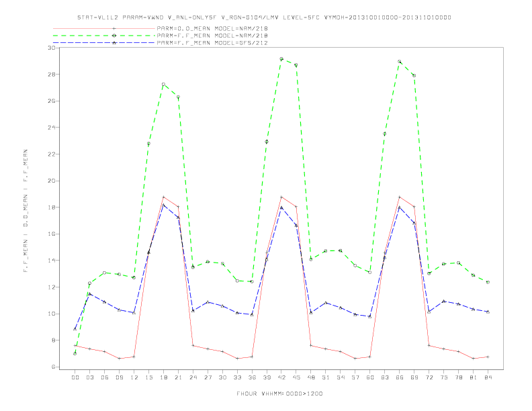532x411 pixels.
Task: Click x-axis tick label 24
Action: pos(193,377)
